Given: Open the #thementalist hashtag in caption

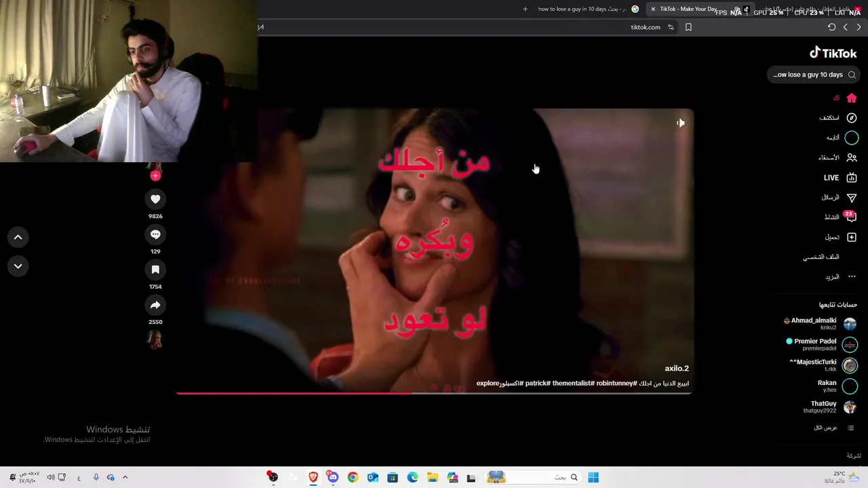Looking at the screenshot, I should 573,384.
